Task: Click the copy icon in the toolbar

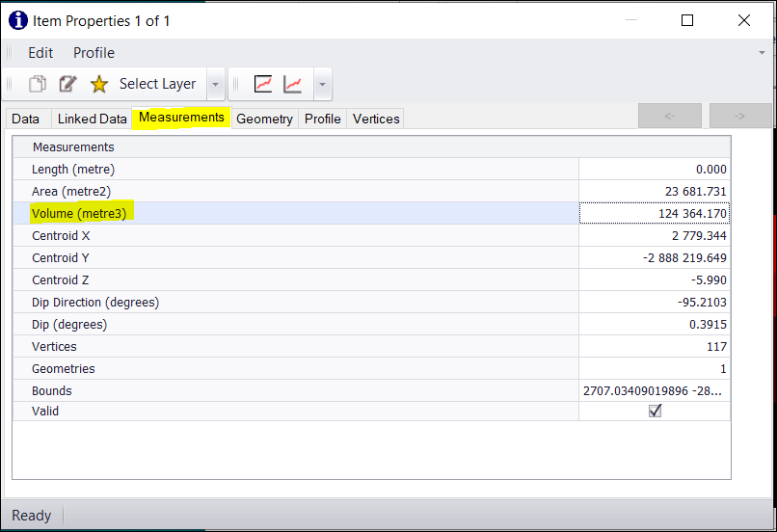Action: (x=38, y=85)
